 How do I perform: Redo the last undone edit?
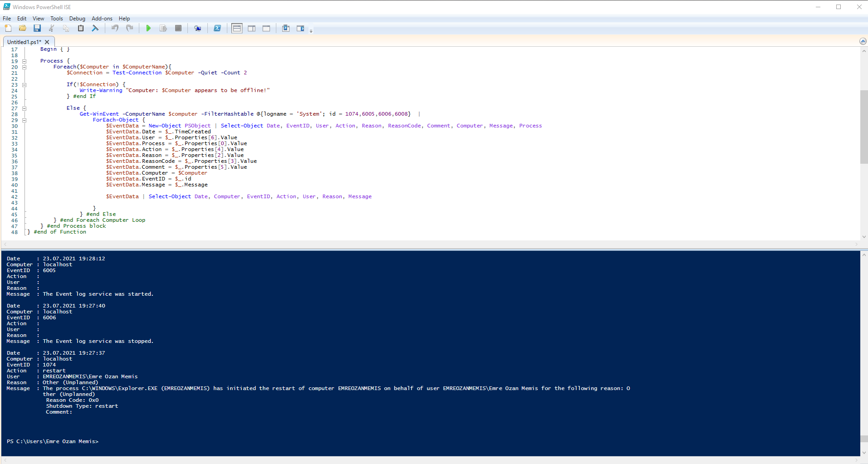coord(130,28)
